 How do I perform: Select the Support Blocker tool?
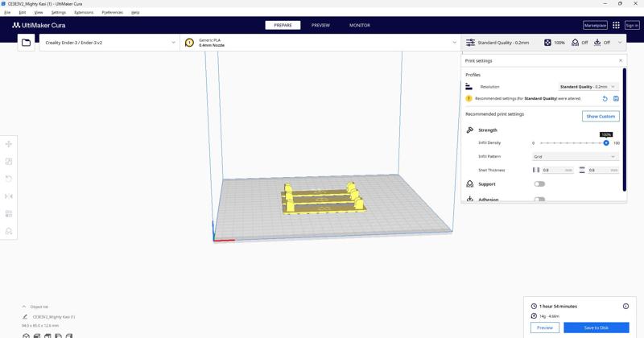click(9, 231)
